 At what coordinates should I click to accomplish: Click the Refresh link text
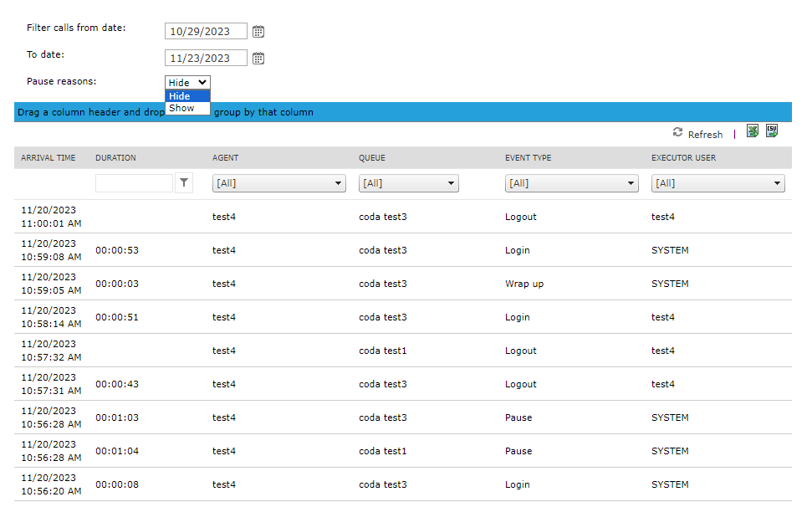click(705, 135)
